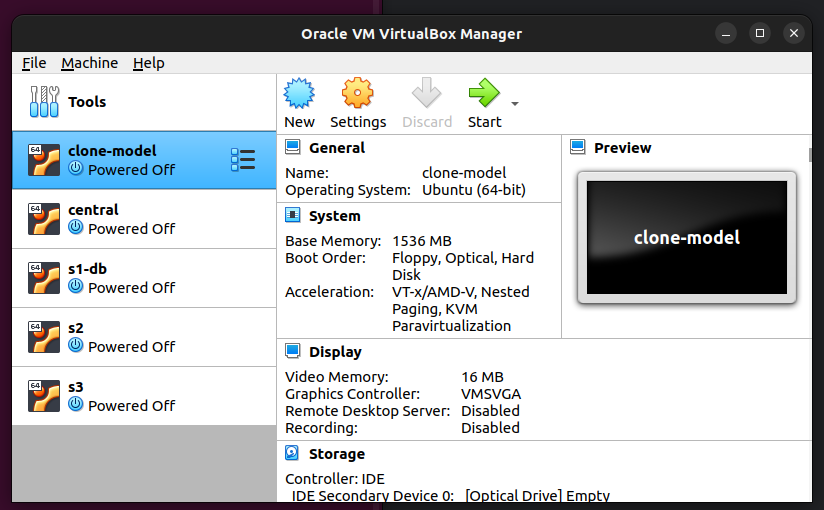Click the s1-db VM OS icon
824x510 pixels.
tap(44, 278)
